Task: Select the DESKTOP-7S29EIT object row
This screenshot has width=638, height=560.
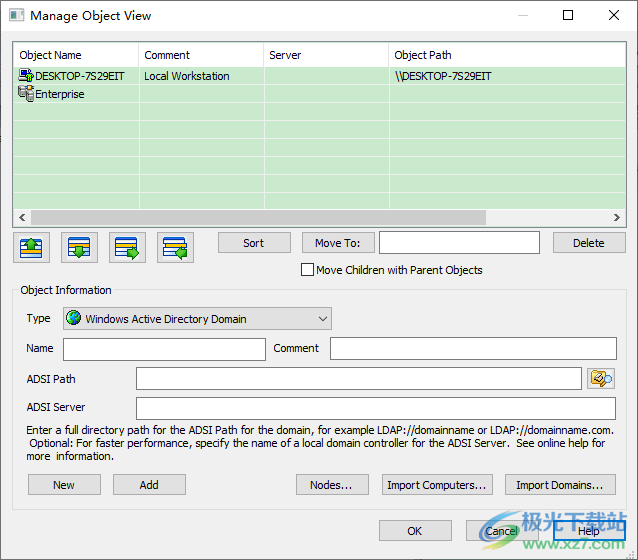Action: pyautogui.click(x=319, y=76)
